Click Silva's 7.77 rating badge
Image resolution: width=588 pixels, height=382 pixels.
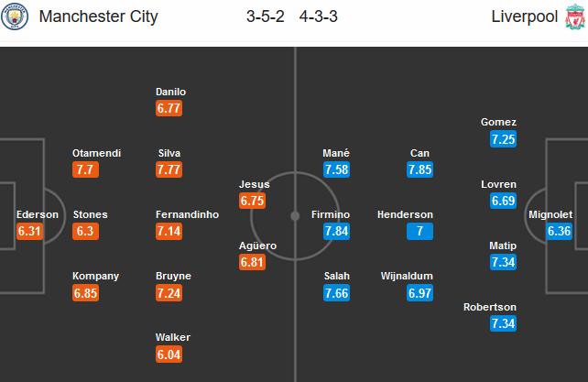click(169, 169)
